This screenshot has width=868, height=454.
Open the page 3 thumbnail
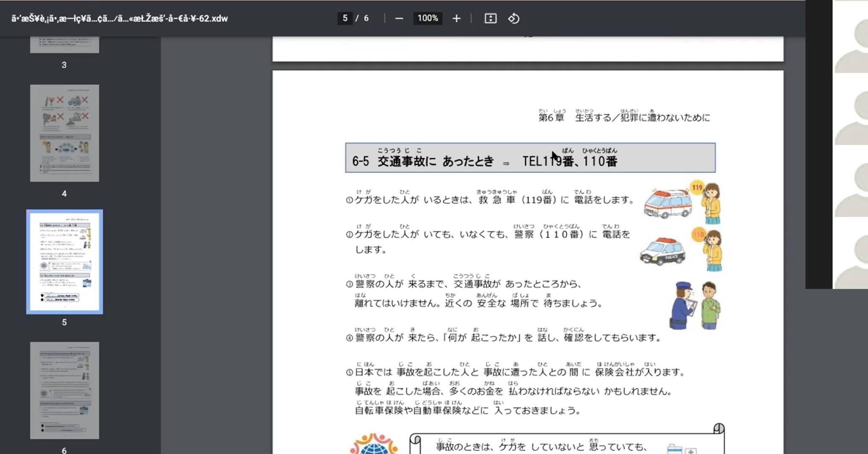(x=64, y=44)
